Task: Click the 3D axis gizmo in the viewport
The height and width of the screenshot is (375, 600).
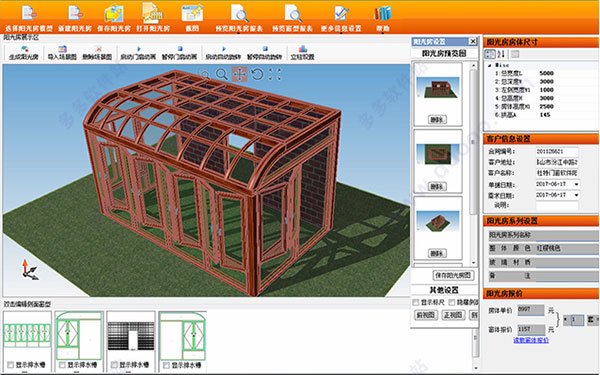Action: click(29, 269)
